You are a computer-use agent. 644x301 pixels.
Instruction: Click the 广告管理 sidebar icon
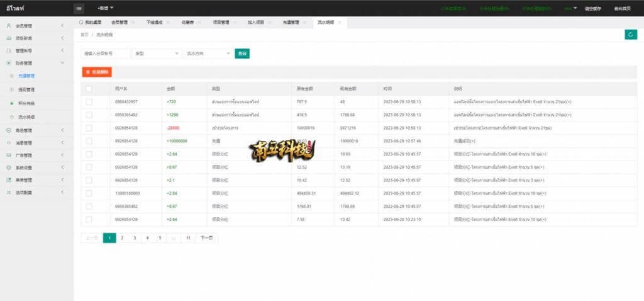click(x=9, y=155)
